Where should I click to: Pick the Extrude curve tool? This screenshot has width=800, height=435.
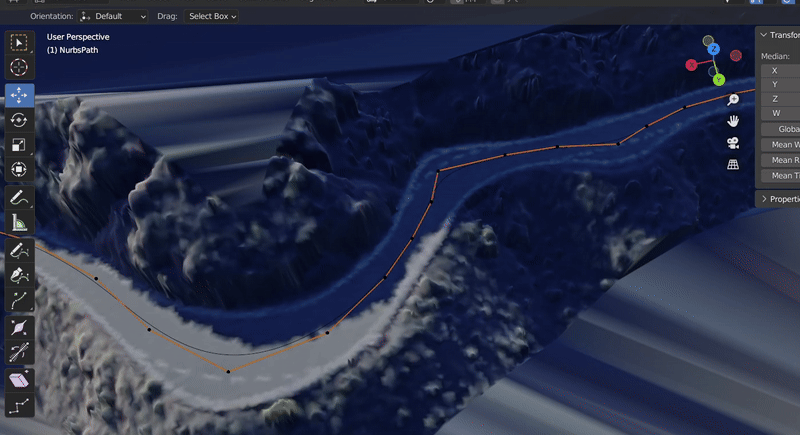19,300
